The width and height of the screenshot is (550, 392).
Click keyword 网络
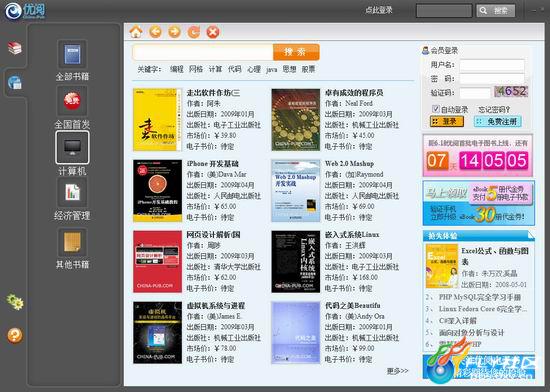[x=196, y=69]
